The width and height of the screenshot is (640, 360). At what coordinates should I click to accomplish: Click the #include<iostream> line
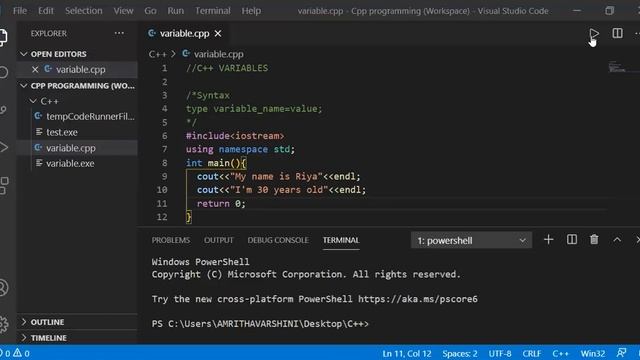click(235, 136)
